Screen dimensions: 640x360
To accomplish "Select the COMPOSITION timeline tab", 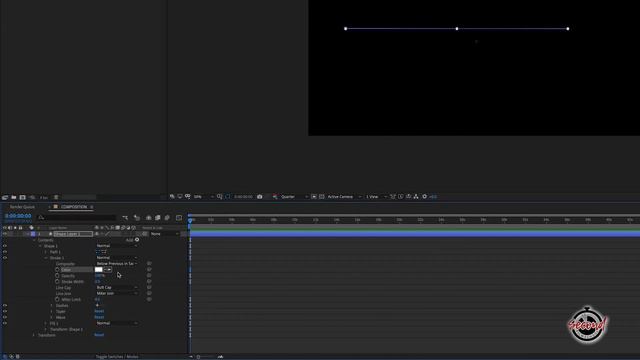I will coord(74,207).
